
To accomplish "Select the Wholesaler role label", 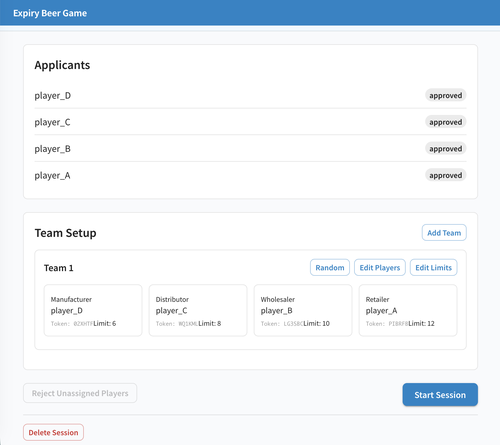I will click(x=278, y=299).
